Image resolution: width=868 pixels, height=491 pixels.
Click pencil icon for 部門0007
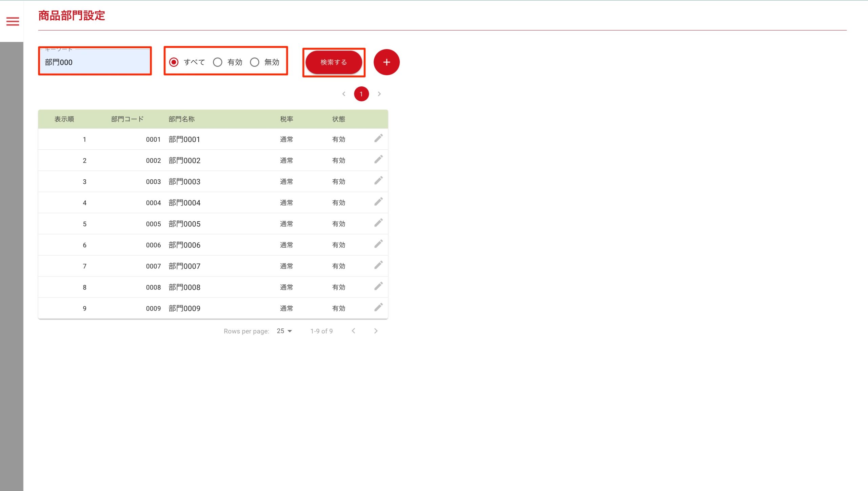tap(378, 265)
